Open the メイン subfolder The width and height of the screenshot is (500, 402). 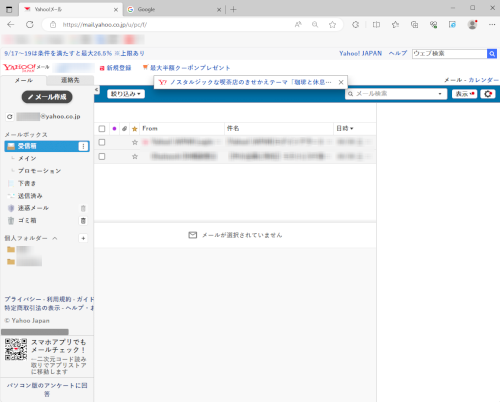click(27, 159)
